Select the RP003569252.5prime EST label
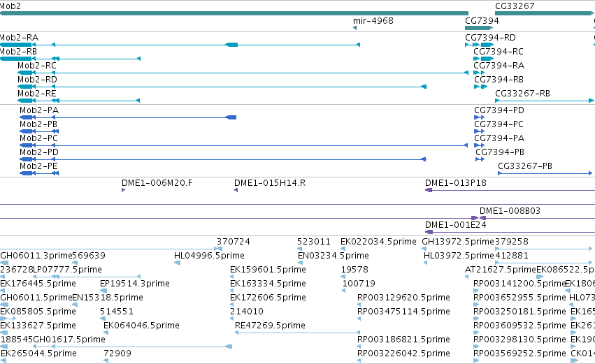Viewport: 595px width, 364px height. coord(520,354)
